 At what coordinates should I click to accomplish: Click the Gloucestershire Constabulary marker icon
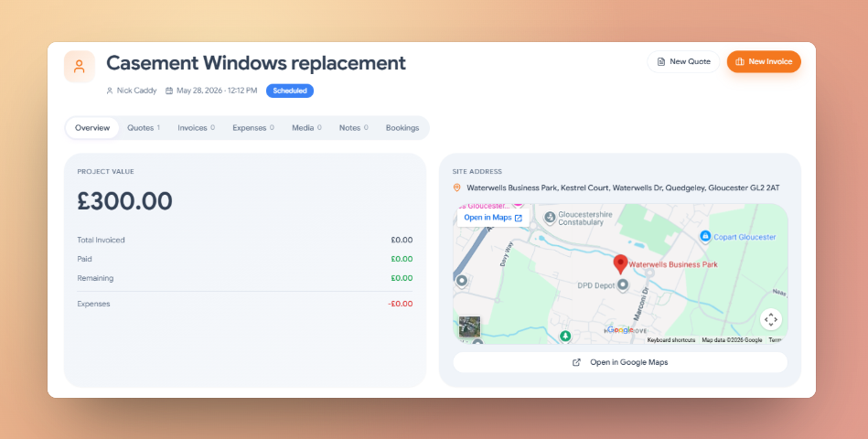pos(550,218)
